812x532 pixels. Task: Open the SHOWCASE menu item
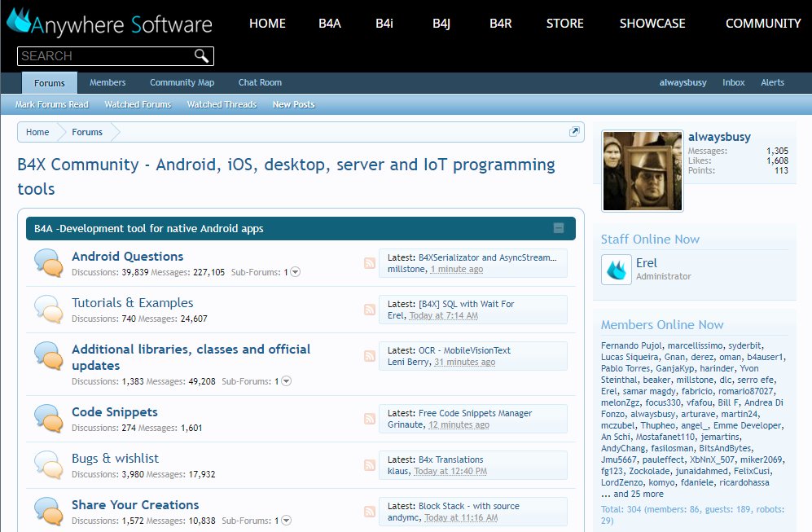point(652,24)
